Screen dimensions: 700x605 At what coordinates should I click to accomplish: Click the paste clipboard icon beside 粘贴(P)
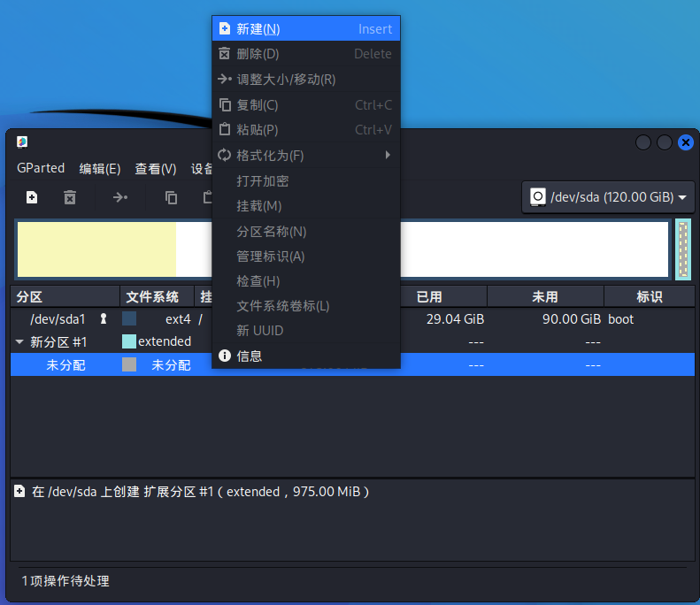click(x=225, y=129)
